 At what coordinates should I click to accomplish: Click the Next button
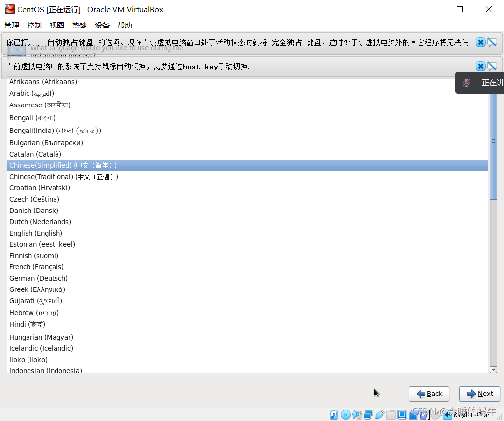pyautogui.click(x=479, y=394)
